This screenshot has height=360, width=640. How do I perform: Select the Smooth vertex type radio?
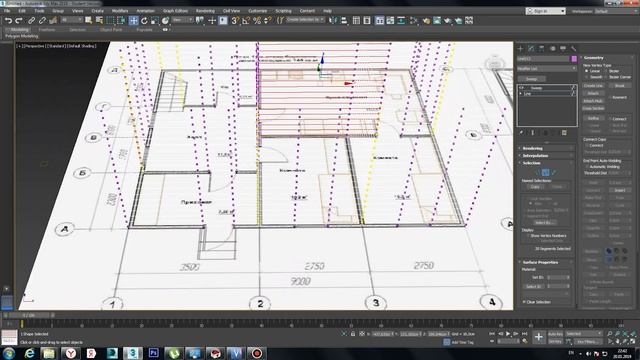click(587, 77)
